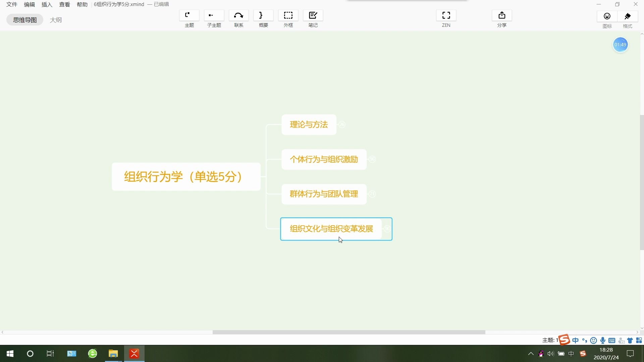This screenshot has width=644, height=362.
Task: Click the file title 6组织行为学5分.xmind
Action: [x=119, y=4]
